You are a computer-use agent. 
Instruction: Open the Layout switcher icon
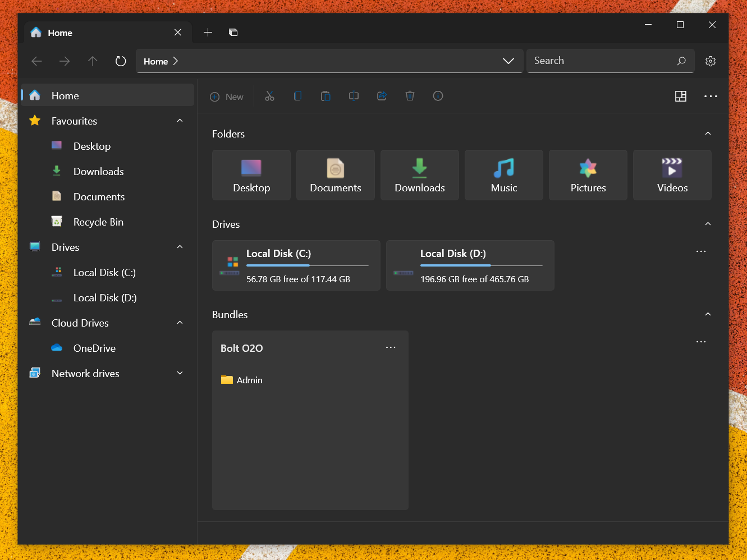pos(681,96)
